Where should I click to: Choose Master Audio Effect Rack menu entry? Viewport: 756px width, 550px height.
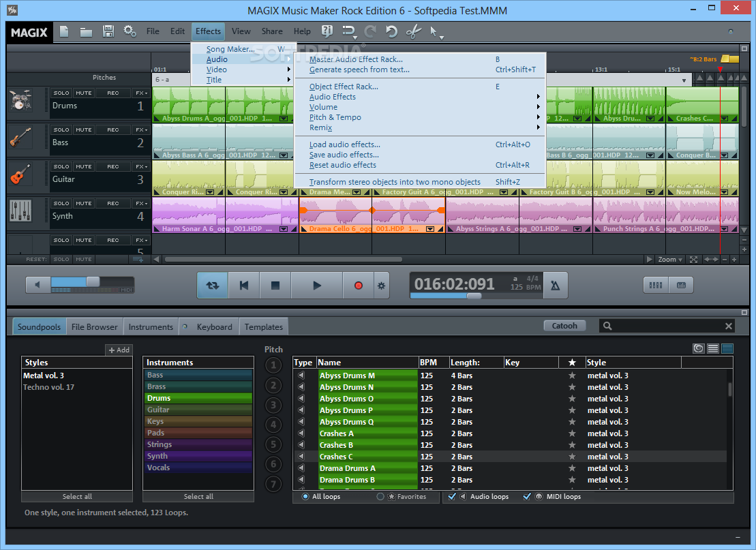coord(419,59)
